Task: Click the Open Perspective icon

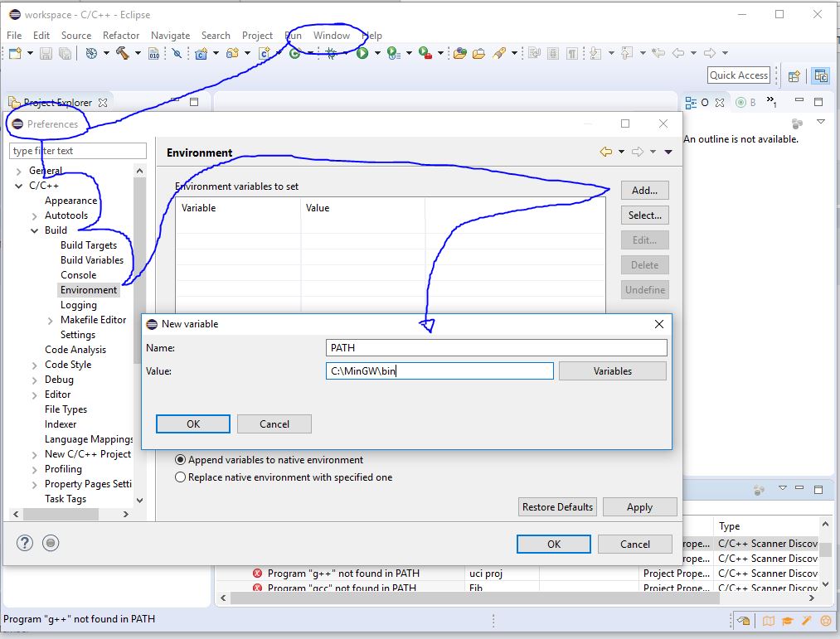Action: [x=794, y=75]
